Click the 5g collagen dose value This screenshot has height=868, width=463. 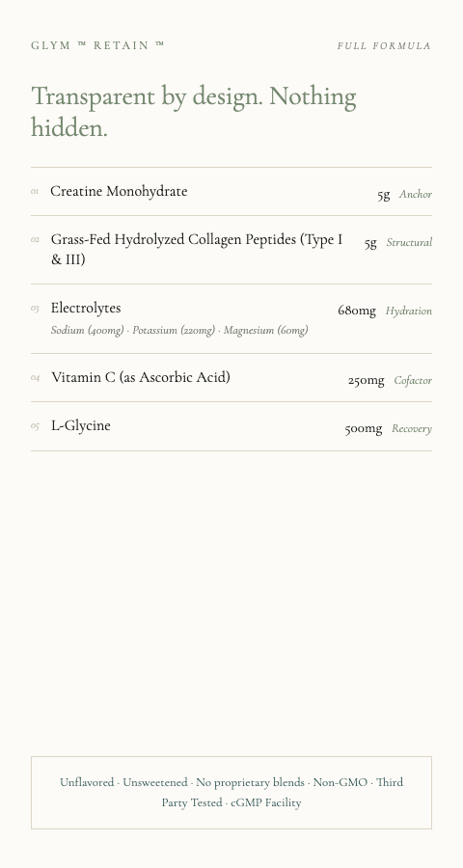370,243
